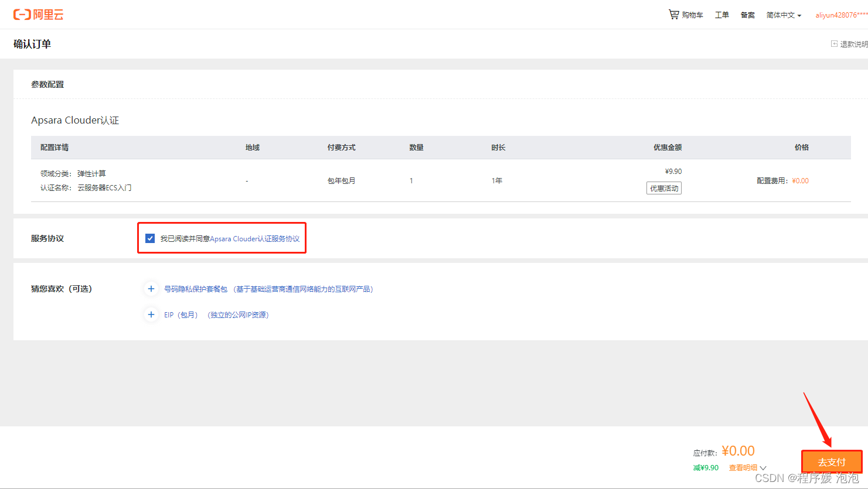Expand the 简体中文 language dropdown

point(784,15)
